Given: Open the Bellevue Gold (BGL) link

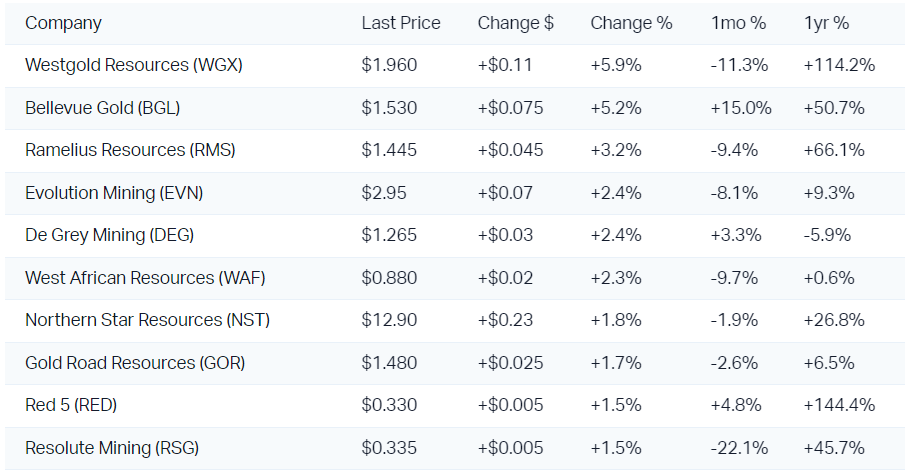Looking at the screenshot, I should click(102, 108).
